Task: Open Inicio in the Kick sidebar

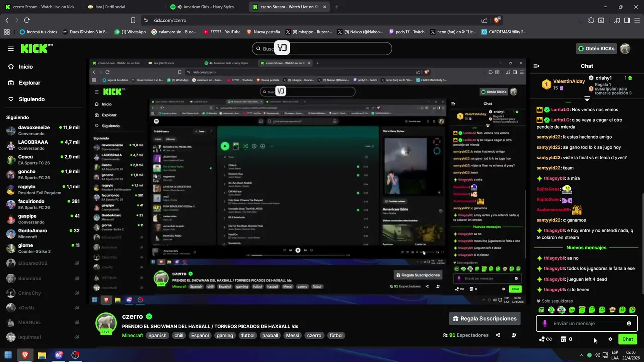Action: point(21,67)
